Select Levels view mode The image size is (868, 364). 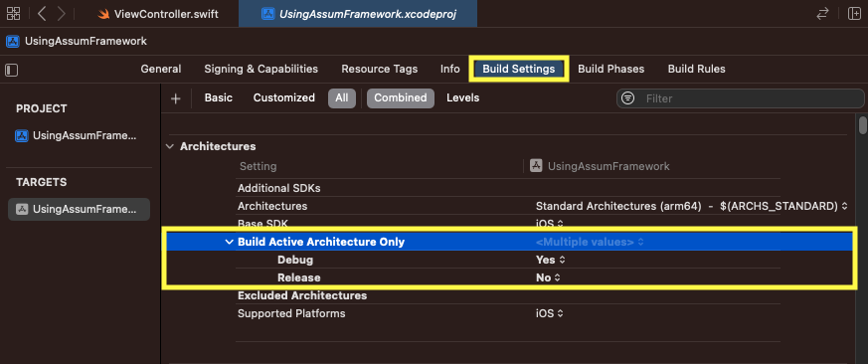pos(462,98)
